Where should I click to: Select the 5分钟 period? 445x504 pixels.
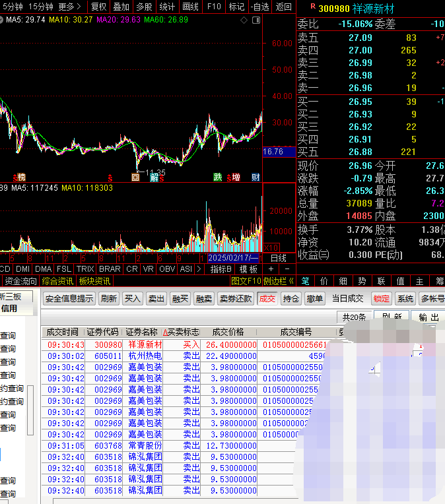click(12, 7)
